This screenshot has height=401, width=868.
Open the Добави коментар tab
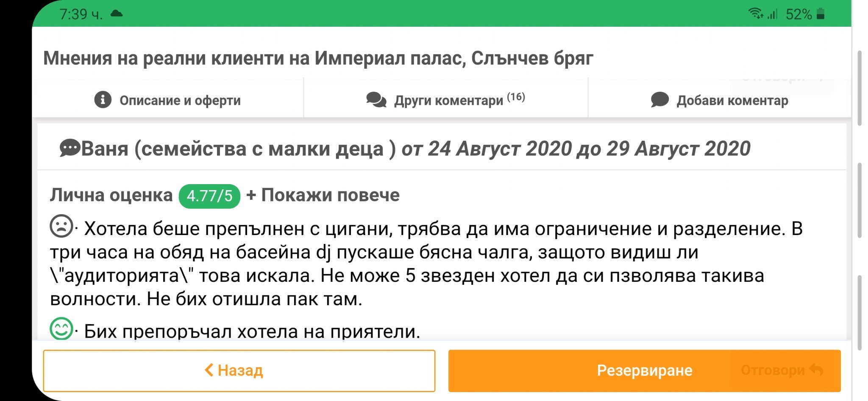(720, 100)
